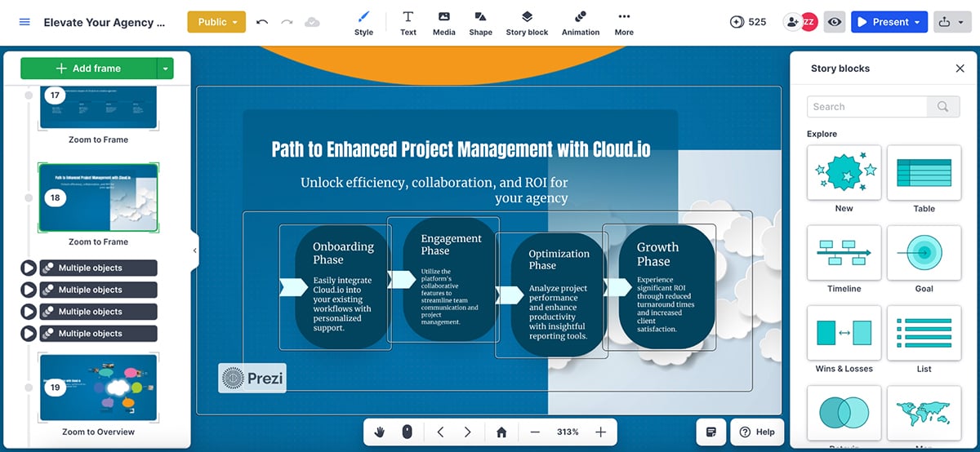Viewport: 980px width, 452px height.
Task: Close the Story blocks panel
Action: click(960, 69)
